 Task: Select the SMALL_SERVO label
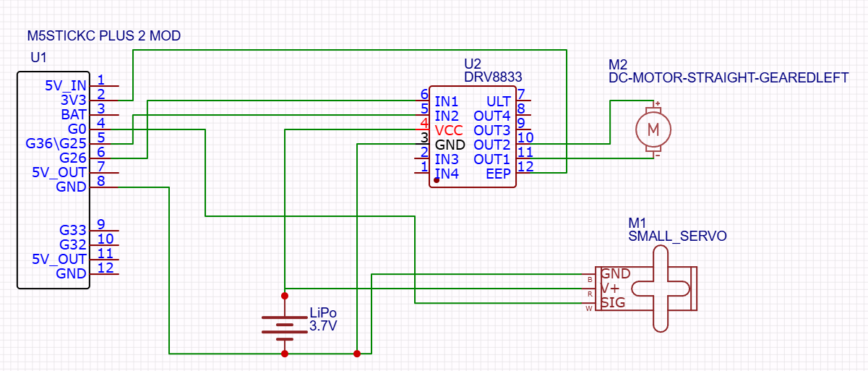click(x=677, y=236)
